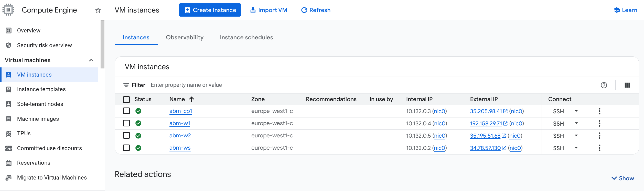Click the running status icon for abm-ws

(x=138, y=148)
